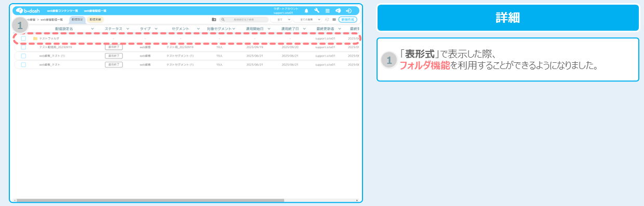Open the 運用終了日 column dropdown arrow
This screenshot has width=644, height=206.
click(x=304, y=29)
